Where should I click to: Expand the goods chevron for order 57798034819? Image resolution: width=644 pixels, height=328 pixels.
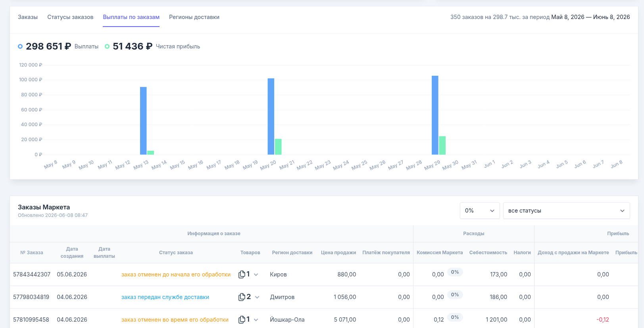point(257,297)
